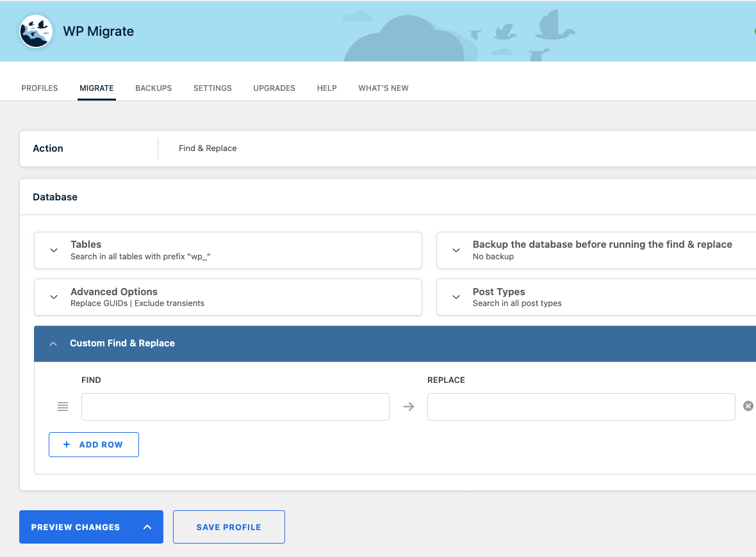Click the Post Types heading
The width and height of the screenshot is (756, 557).
click(x=498, y=291)
